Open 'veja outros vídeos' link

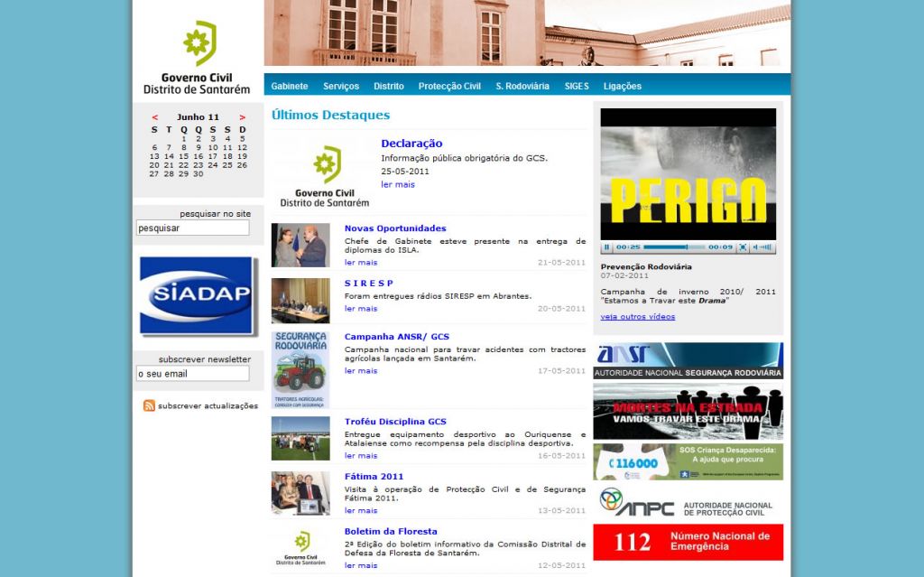tap(637, 317)
